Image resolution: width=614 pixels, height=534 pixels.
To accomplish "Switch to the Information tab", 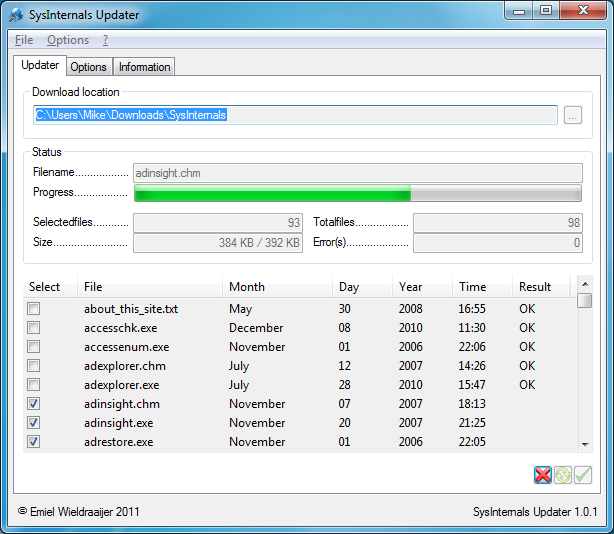I will (x=144, y=67).
